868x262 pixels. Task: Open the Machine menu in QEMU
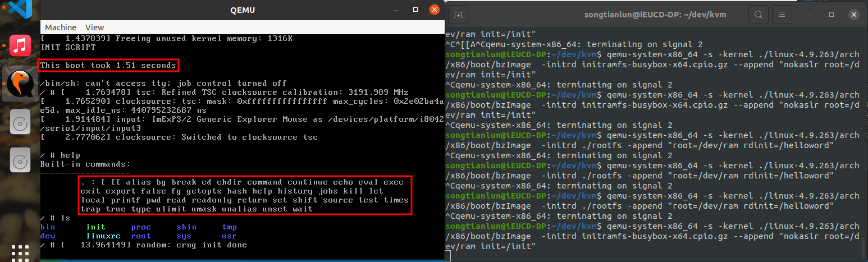click(x=60, y=27)
